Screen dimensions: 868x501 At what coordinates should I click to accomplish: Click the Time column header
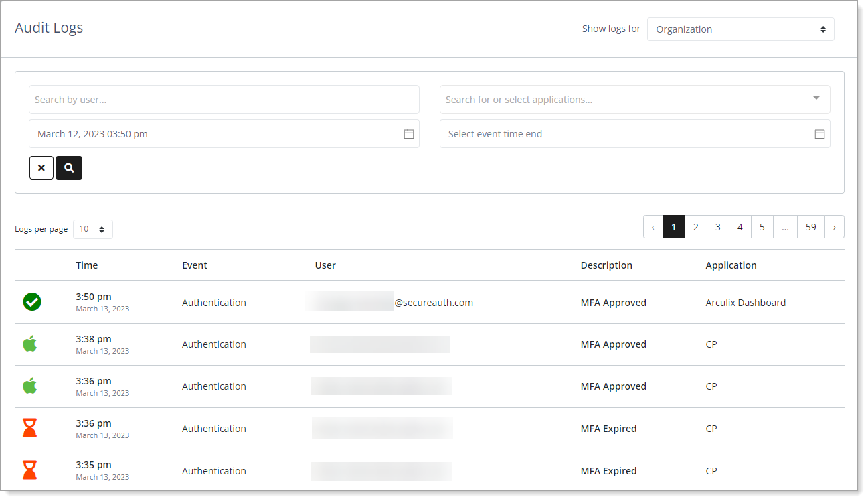tap(87, 265)
